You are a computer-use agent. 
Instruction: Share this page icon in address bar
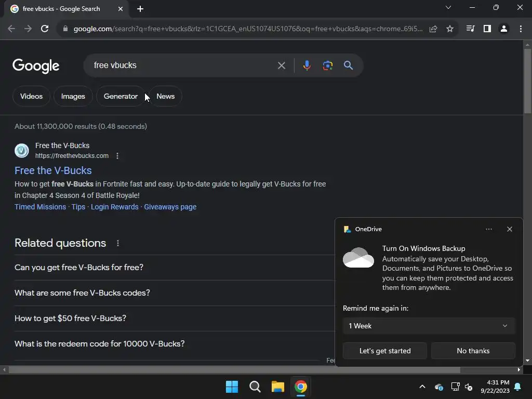pos(433,29)
